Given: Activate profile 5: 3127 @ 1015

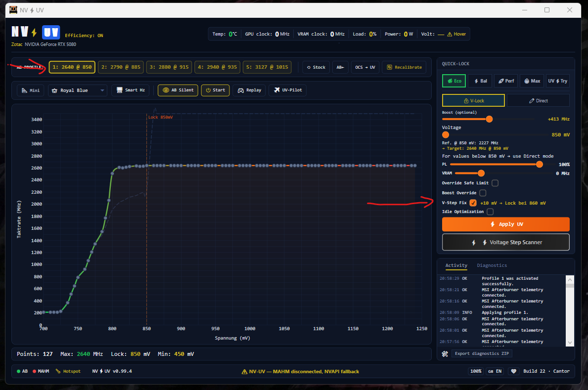Looking at the screenshot, I should (267, 67).
